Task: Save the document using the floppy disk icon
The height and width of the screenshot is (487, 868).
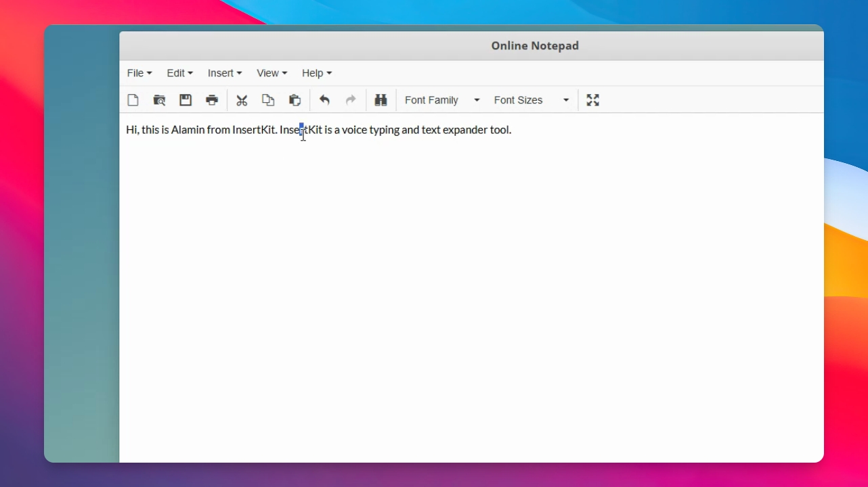Action: click(186, 100)
